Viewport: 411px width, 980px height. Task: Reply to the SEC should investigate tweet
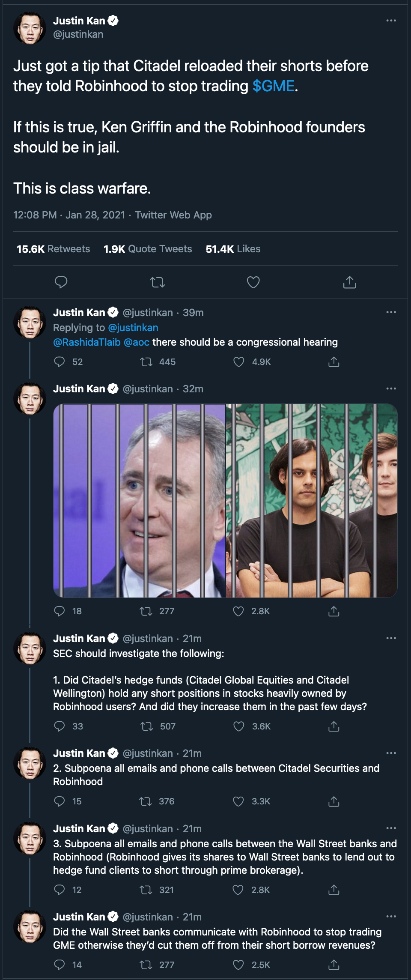click(x=60, y=726)
